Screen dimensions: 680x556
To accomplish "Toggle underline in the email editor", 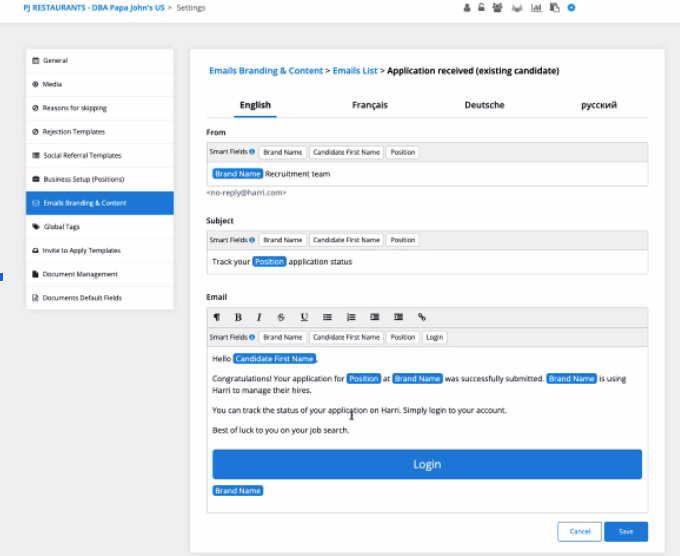I will coord(304,317).
